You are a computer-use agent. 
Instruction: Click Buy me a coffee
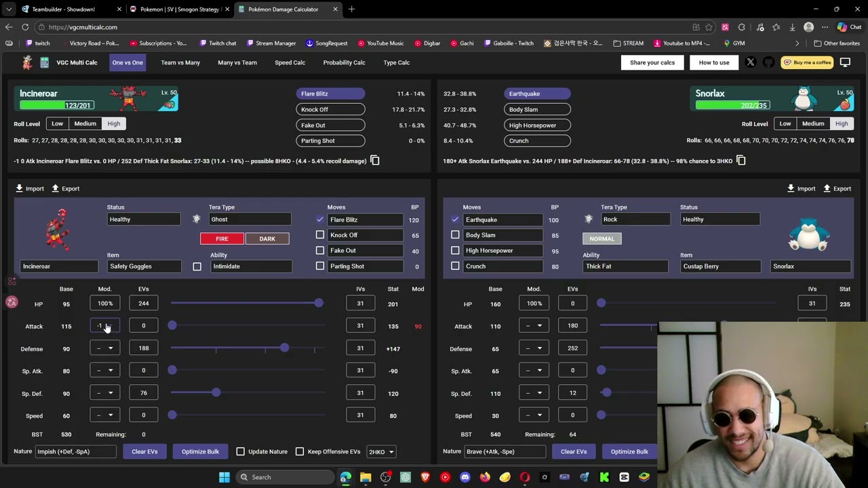coord(808,62)
